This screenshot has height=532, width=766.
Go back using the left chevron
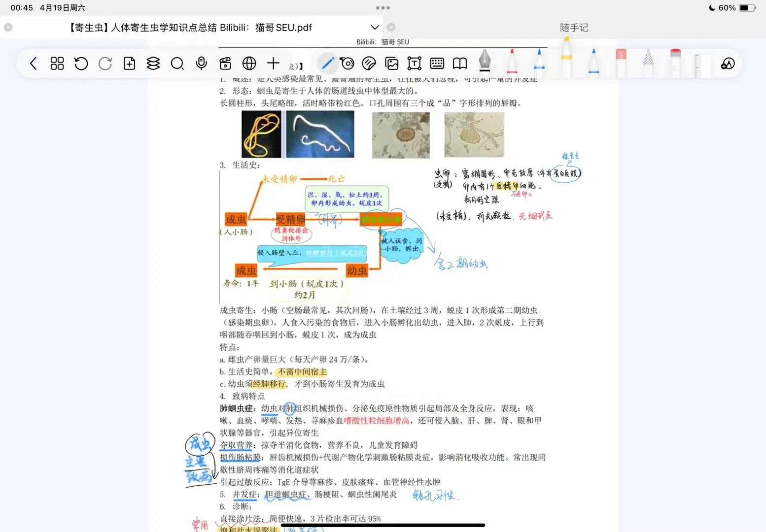coord(34,64)
